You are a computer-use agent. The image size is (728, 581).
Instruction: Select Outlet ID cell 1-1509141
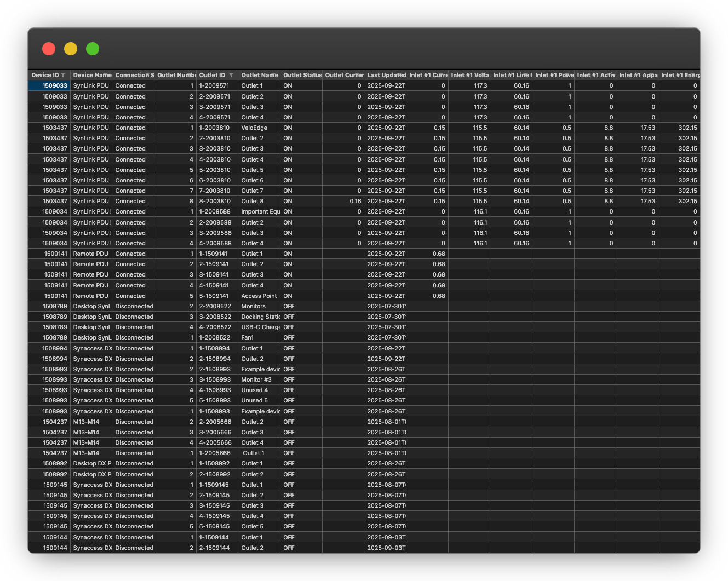(217, 254)
